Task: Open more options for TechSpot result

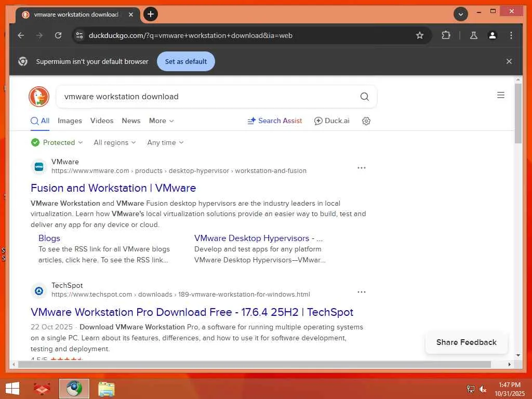Action: coord(362,292)
